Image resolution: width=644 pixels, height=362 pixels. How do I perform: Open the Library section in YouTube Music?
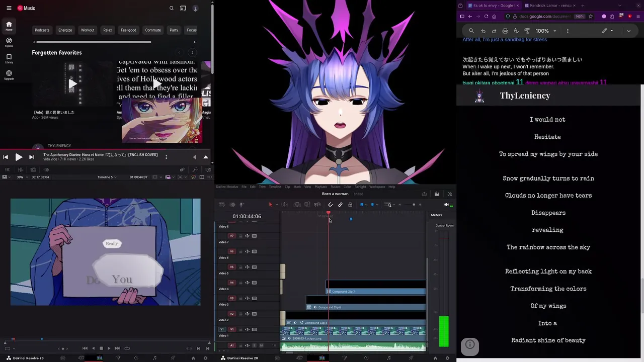pyautogui.click(x=9, y=59)
